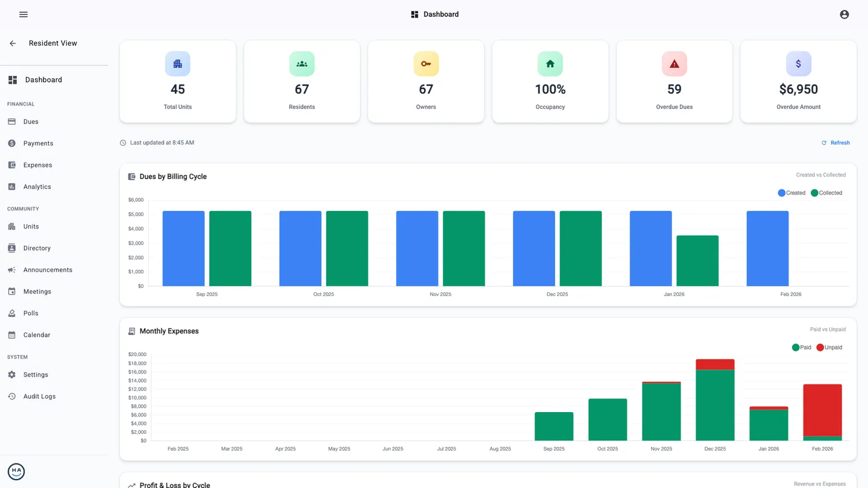Click the Dec 2025 green Paid expense bar
Screen dimensions: 868x488
click(715, 405)
